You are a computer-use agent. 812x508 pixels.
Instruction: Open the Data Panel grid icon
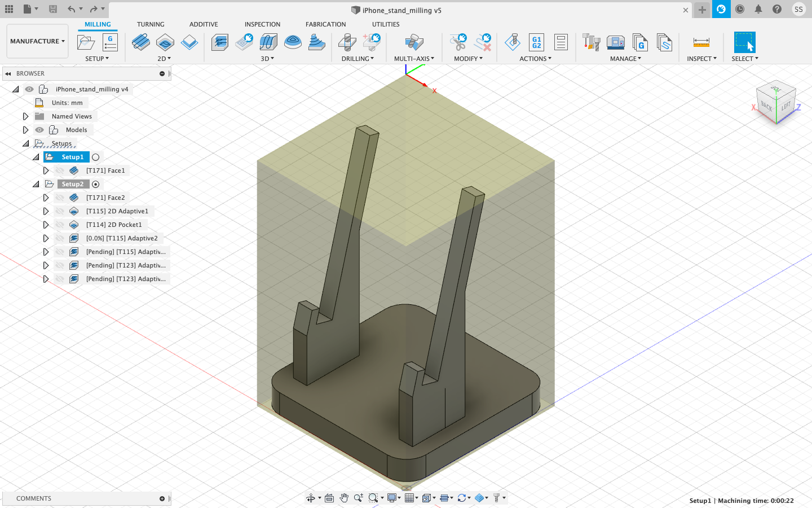9,9
